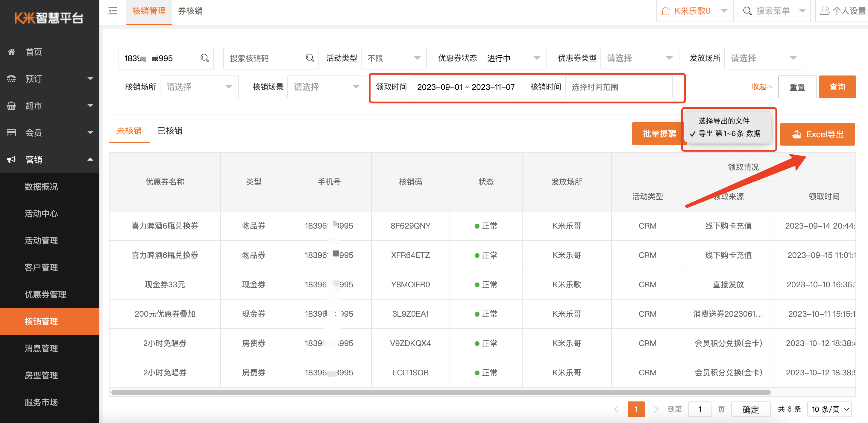Click the 收起 collapse filters link

762,87
